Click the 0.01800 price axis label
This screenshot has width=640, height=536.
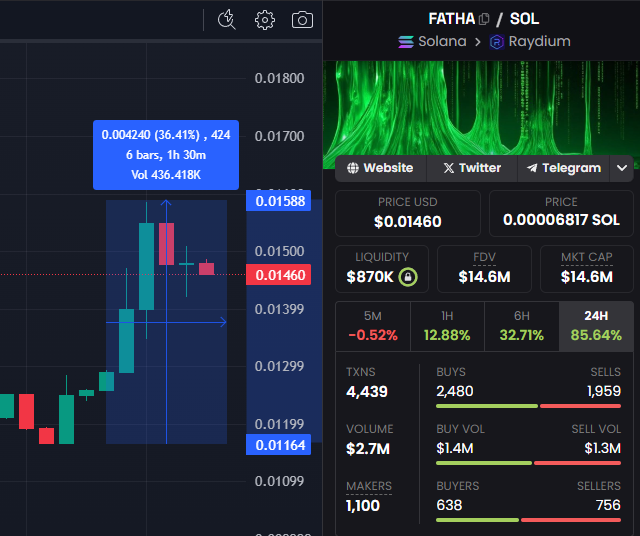[279, 78]
